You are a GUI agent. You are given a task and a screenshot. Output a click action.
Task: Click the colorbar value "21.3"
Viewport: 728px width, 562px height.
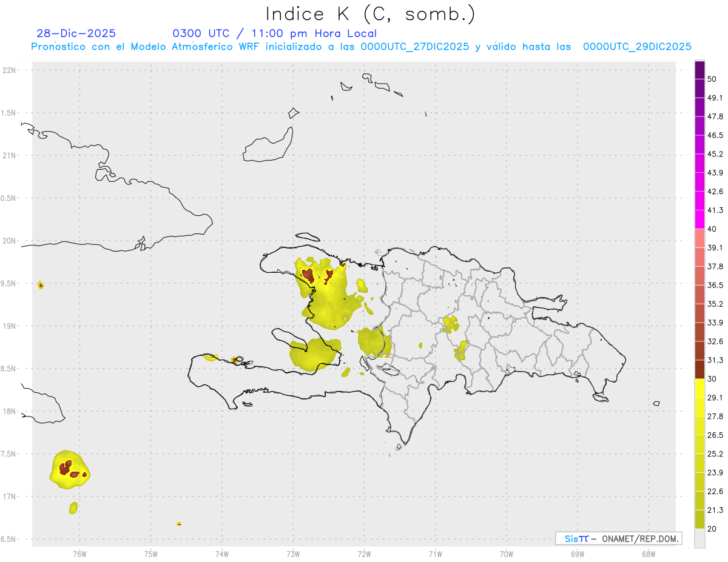click(x=715, y=510)
